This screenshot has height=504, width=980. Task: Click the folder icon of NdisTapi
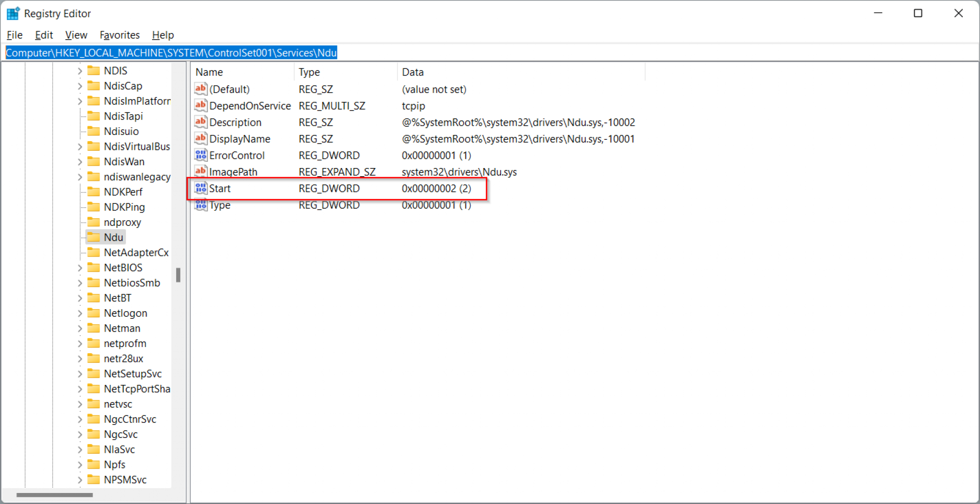pos(94,116)
